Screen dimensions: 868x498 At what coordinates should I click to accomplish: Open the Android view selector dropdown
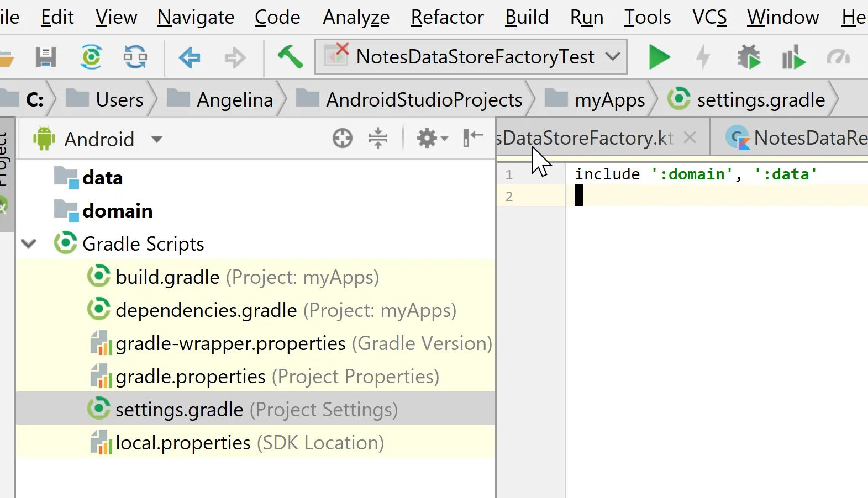157,139
